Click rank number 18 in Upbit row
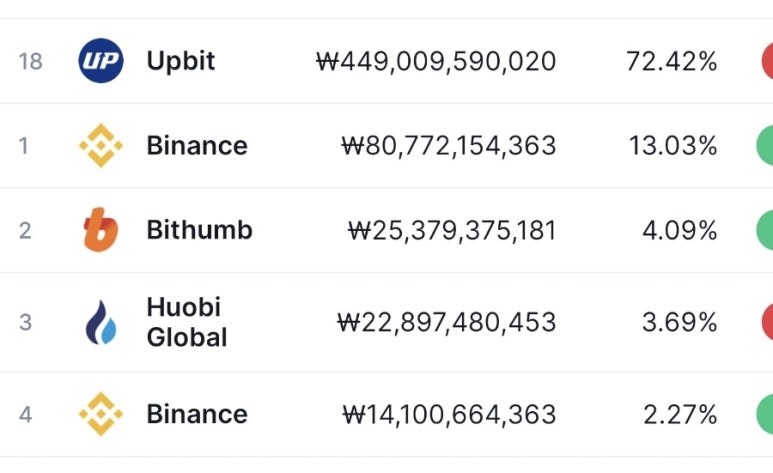The height and width of the screenshot is (473, 773). tap(31, 62)
